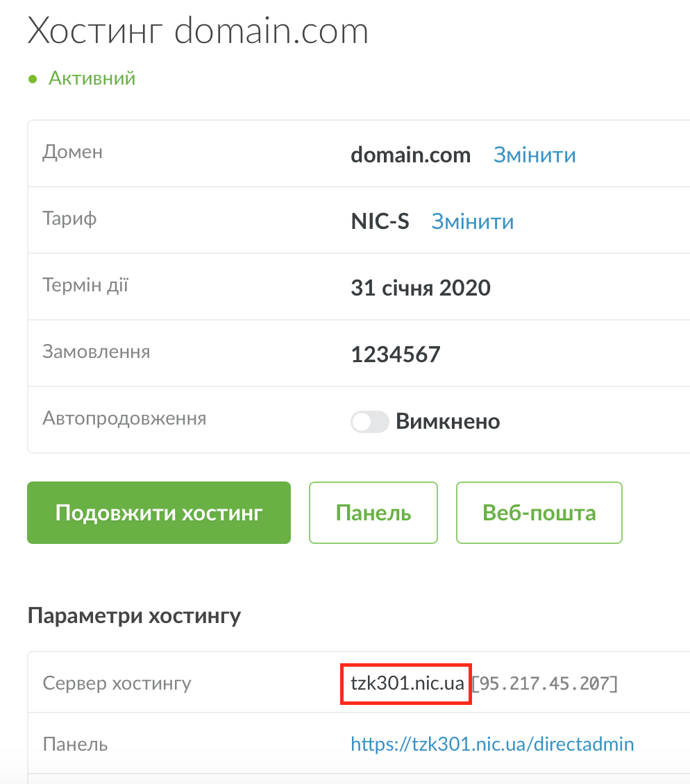
Task: Open the Панель button
Action: tap(373, 513)
